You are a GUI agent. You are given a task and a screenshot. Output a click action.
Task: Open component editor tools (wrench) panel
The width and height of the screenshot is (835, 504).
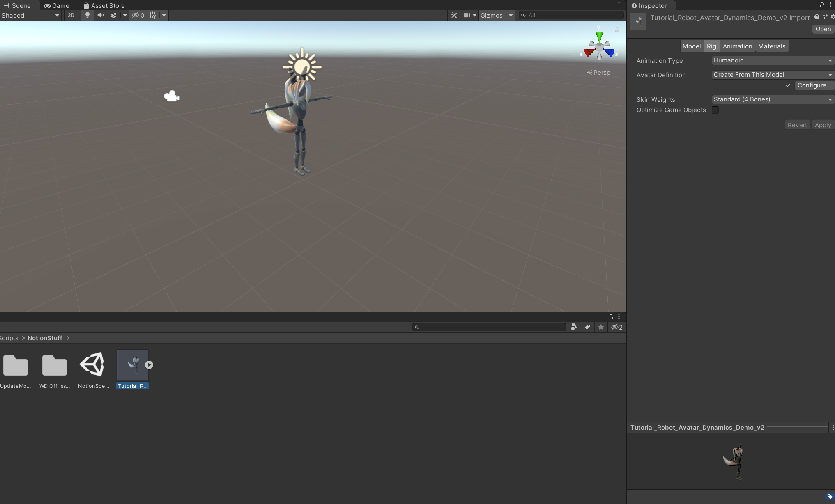(454, 15)
